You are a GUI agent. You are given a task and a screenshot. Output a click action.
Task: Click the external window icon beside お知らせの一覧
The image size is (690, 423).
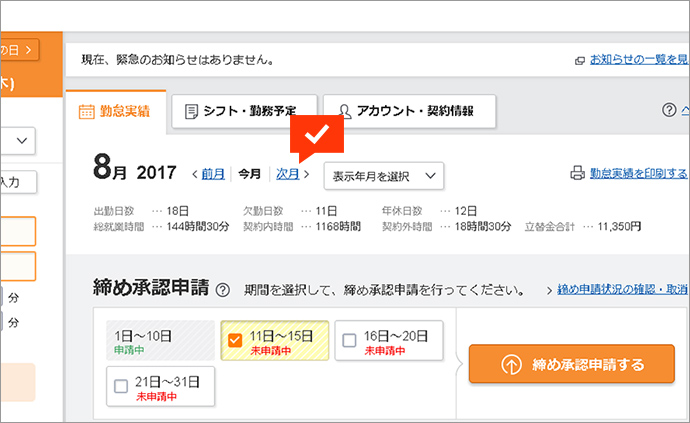[580, 60]
